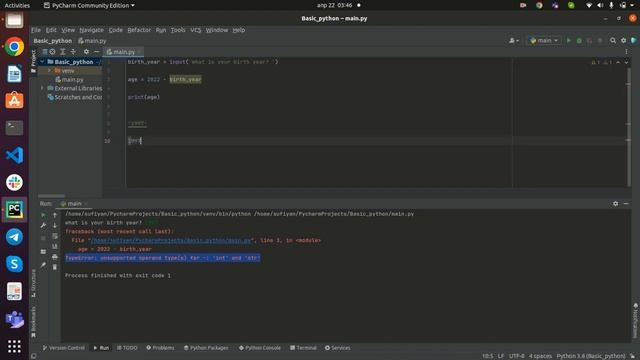Restore layout icon in Run panel

click(x=43, y=251)
